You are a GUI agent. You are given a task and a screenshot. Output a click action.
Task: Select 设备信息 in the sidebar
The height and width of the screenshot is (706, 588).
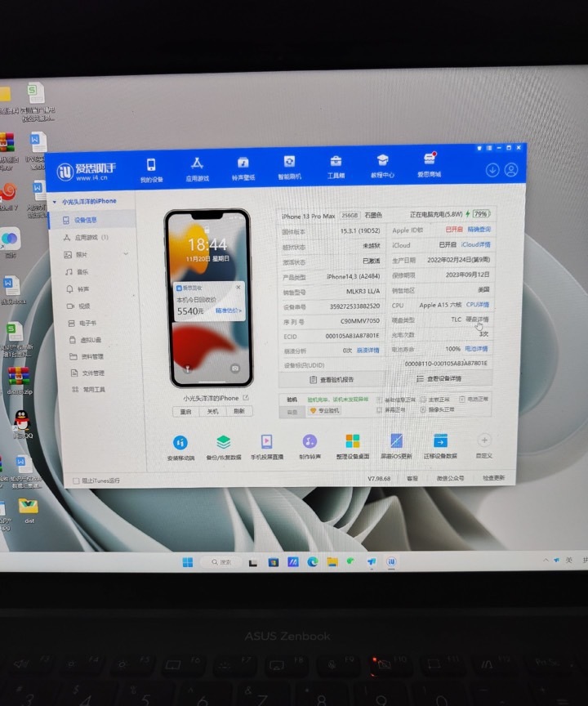tap(91, 220)
